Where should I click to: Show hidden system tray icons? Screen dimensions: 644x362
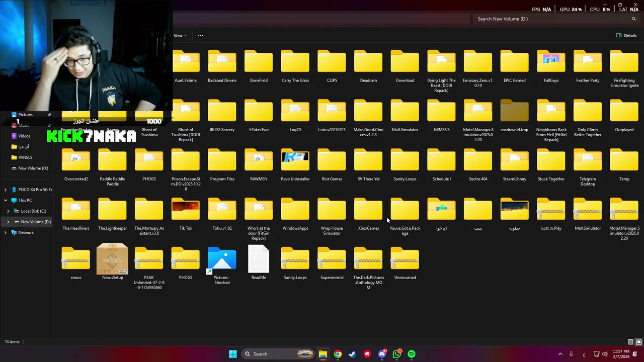point(560,354)
